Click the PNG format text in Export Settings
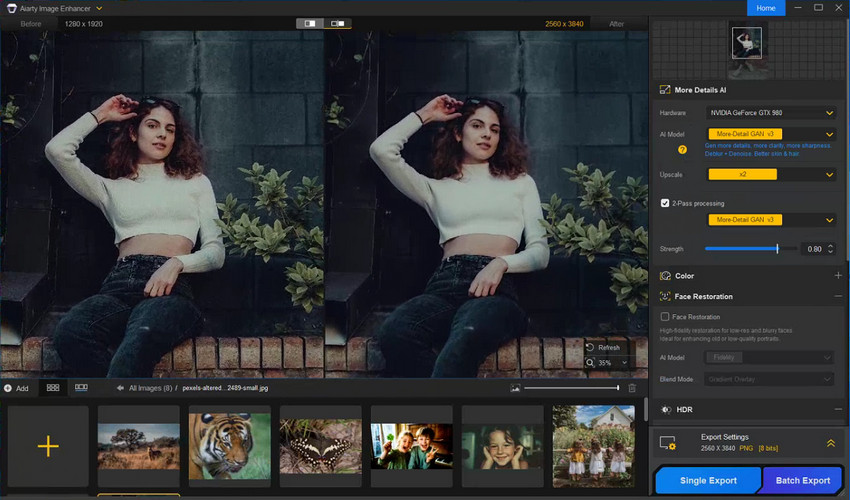The width and height of the screenshot is (850, 500). pos(746,448)
